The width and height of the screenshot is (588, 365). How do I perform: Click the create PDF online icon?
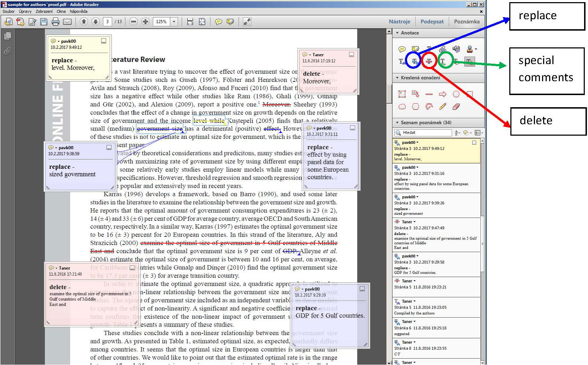point(8,22)
